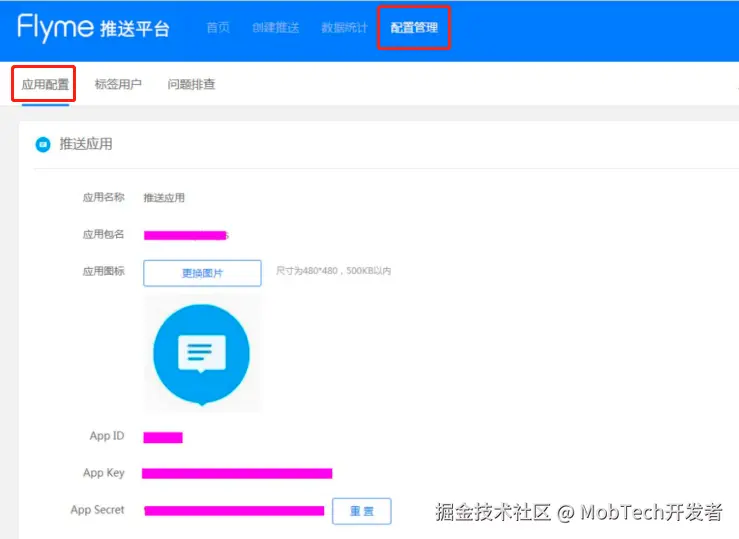Click the 应用名称 label
This screenshot has width=739, height=539.
[104, 197]
